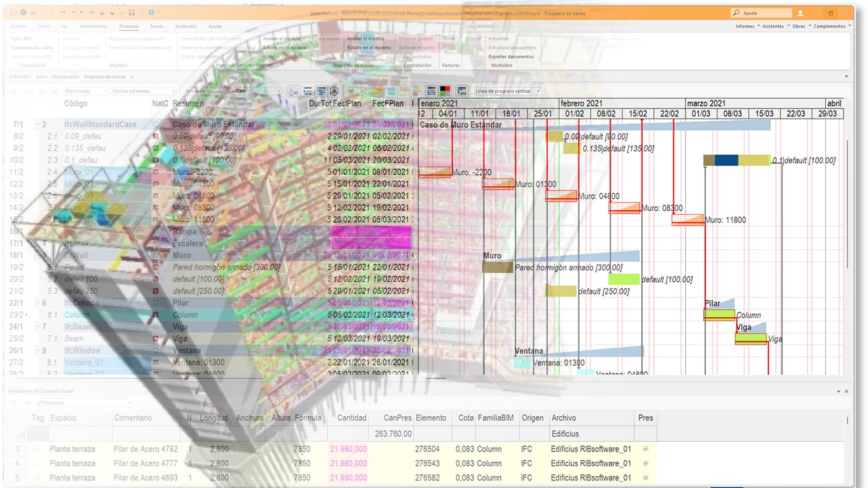Viewport: 868px width, 488px height.
Task: Click the black and red color bars icon
Action: pos(445,91)
